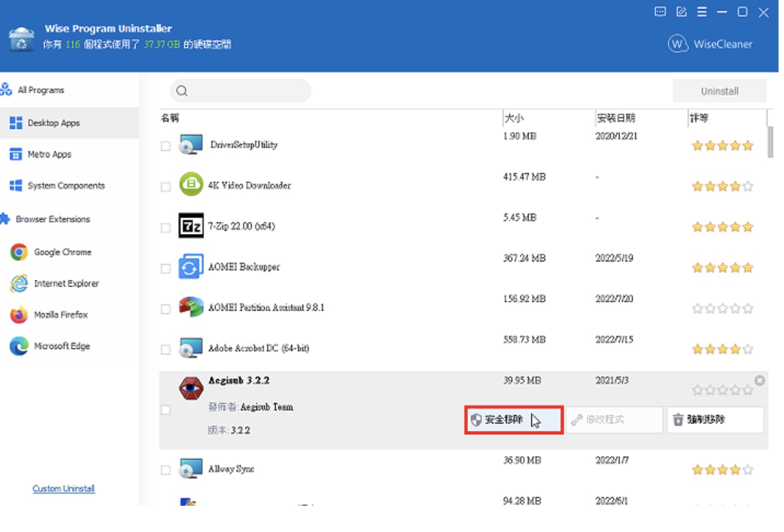This screenshot has height=532, width=784.
Task: Tick the Aegisub 3.2.2 checkbox
Action: (165, 410)
